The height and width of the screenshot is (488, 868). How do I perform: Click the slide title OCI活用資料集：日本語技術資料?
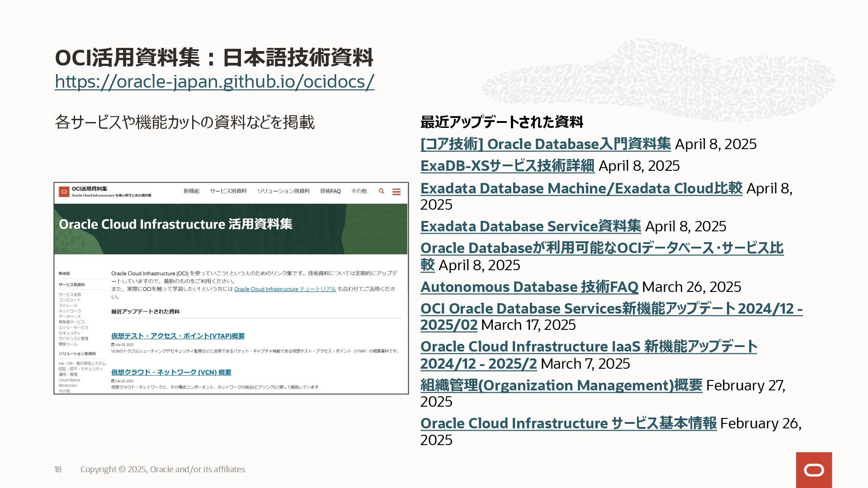point(214,57)
